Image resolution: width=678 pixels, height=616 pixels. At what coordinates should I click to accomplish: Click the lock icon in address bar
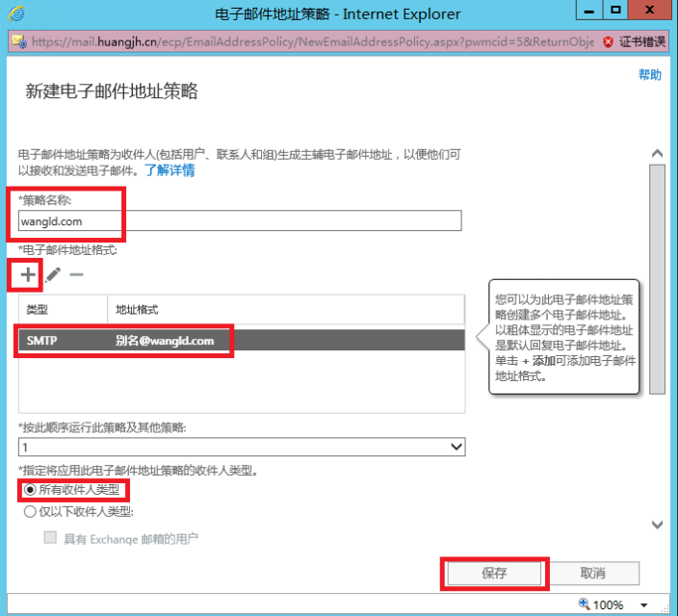[x=18, y=42]
